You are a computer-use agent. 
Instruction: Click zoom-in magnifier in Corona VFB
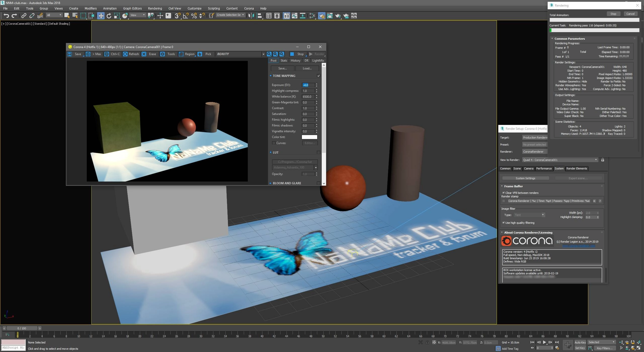point(269,54)
